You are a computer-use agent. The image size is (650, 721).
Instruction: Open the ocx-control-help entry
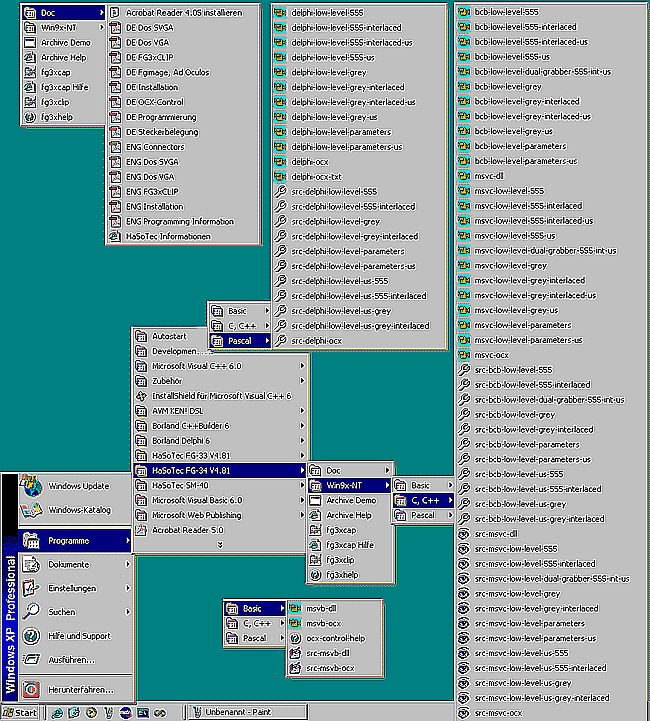tap(335, 638)
